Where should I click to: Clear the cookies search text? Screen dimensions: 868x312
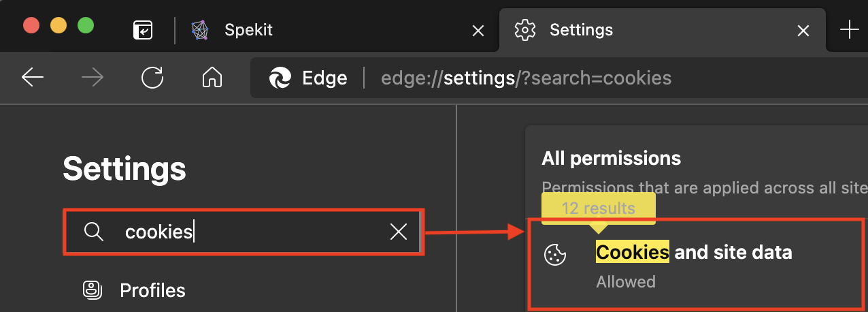pos(399,232)
